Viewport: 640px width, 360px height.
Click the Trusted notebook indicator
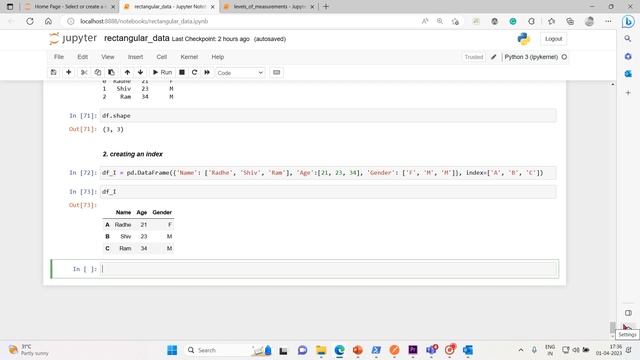[x=473, y=57]
